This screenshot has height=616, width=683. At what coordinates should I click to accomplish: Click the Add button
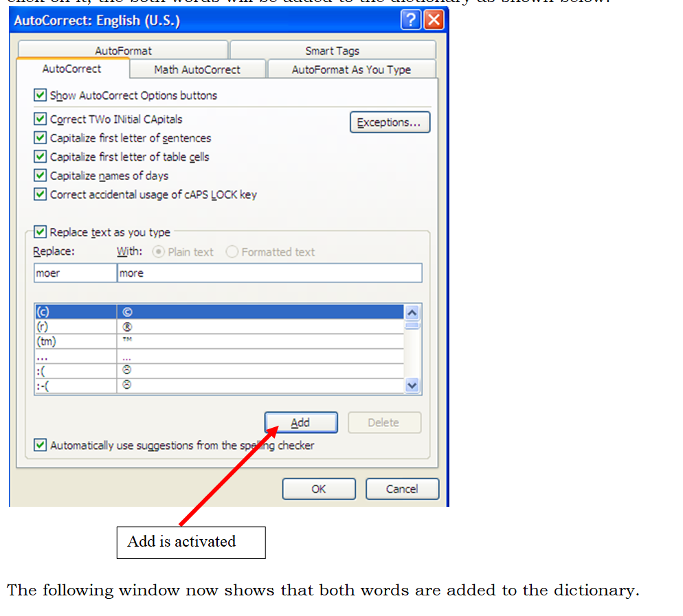300,422
